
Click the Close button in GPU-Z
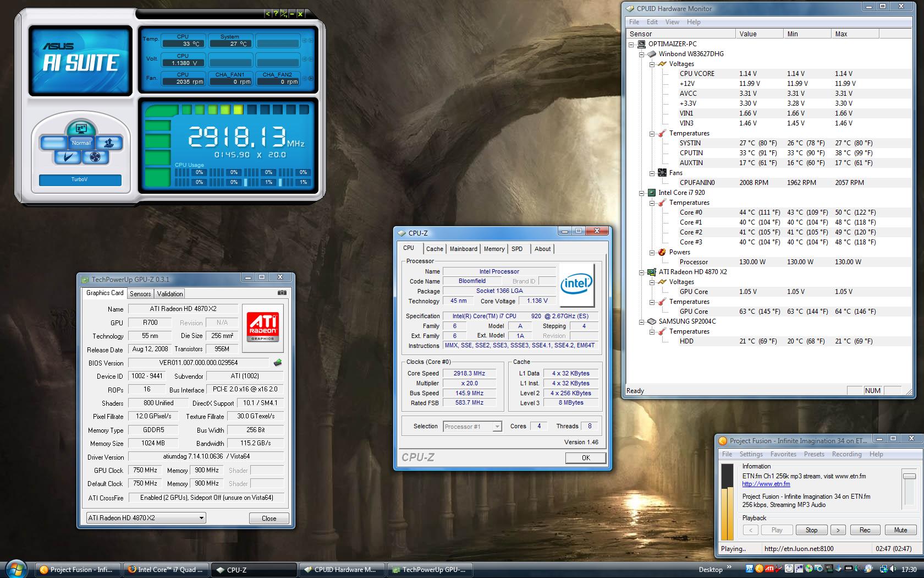coord(269,519)
